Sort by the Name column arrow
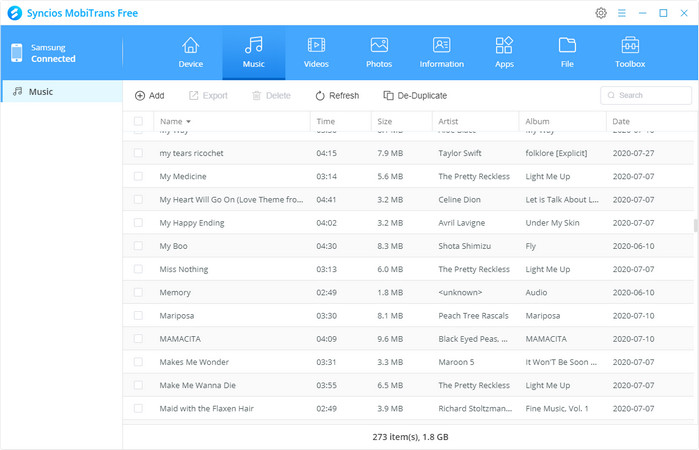Viewport: 699px width, 450px height. [x=189, y=121]
